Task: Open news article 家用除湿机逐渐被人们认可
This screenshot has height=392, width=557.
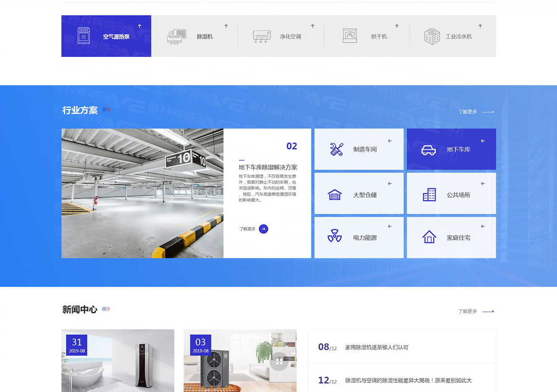Action: click(376, 347)
